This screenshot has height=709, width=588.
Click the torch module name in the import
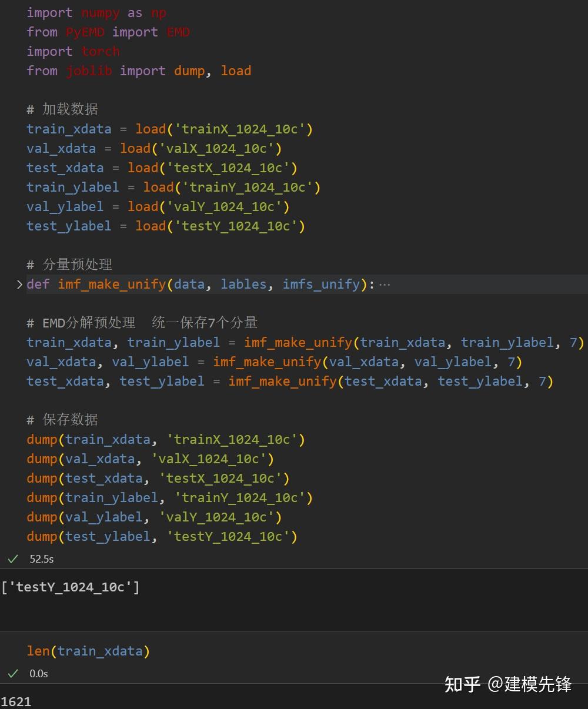[100, 51]
